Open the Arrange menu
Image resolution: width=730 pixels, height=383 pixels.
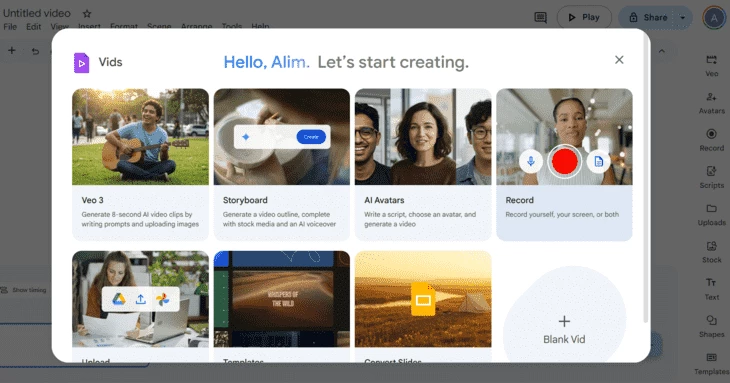(x=196, y=27)
